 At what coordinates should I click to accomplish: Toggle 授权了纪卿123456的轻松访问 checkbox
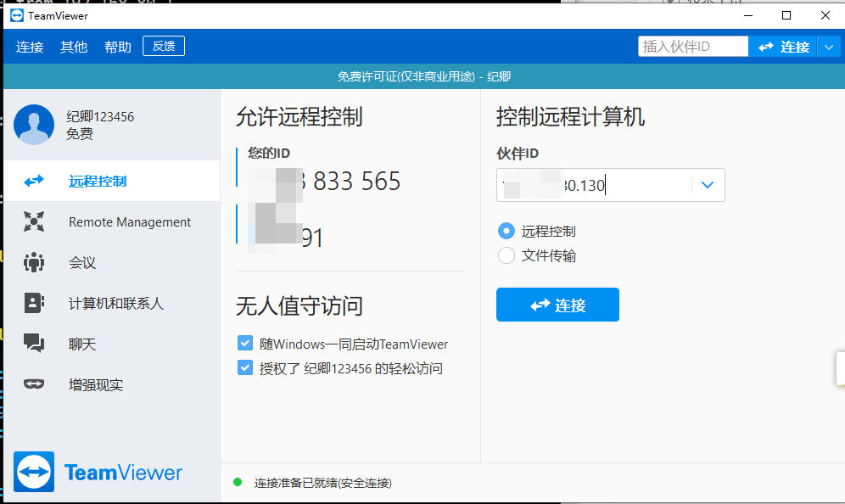(245, 367)
